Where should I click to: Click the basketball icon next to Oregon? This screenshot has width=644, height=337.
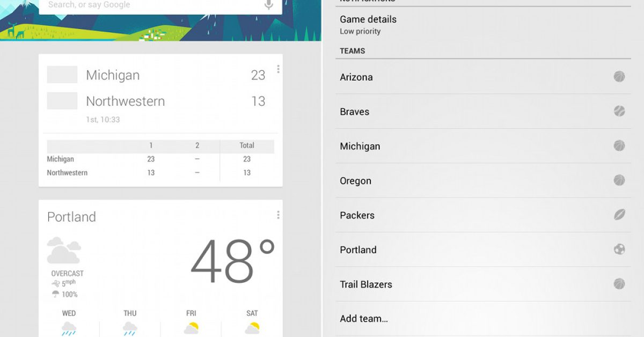point(619,180)
